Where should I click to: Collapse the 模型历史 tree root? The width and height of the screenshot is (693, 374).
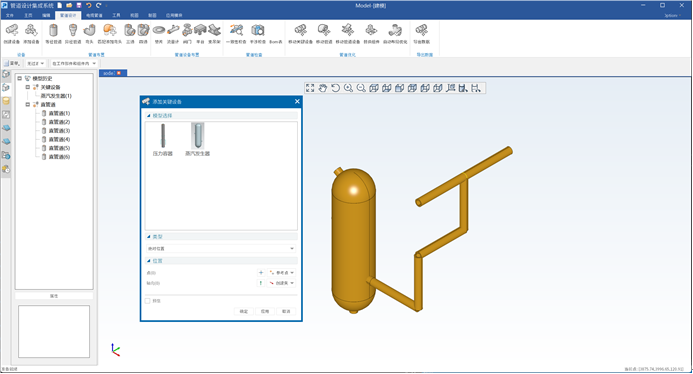19,78
